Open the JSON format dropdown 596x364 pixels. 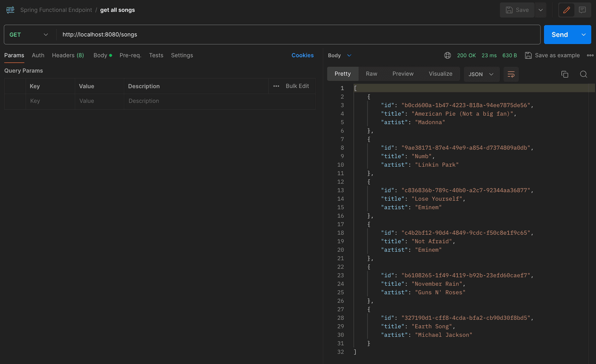[481, 73]
